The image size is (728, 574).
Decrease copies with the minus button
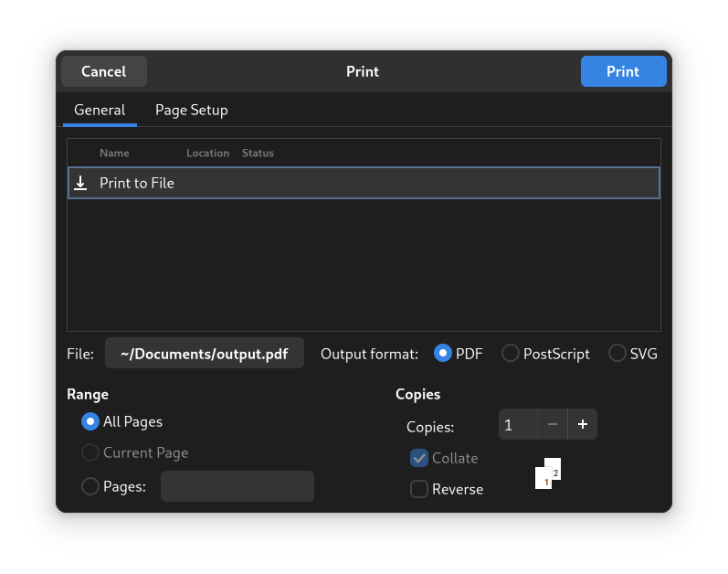(x=552, y=424)
